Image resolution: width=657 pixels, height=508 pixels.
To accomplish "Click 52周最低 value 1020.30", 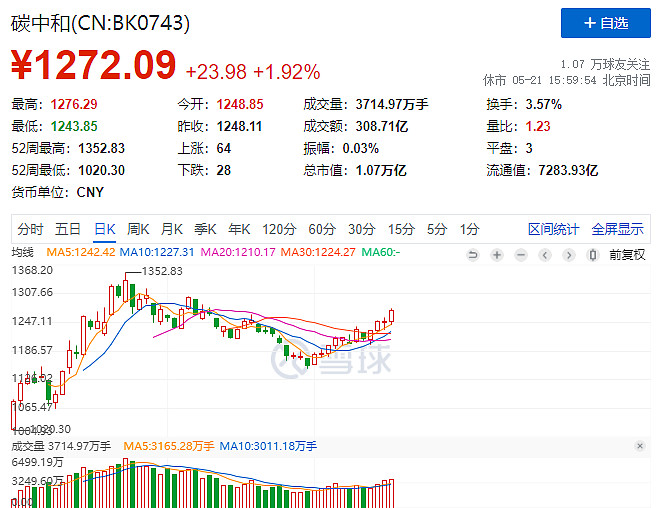I will coord(101,170).
